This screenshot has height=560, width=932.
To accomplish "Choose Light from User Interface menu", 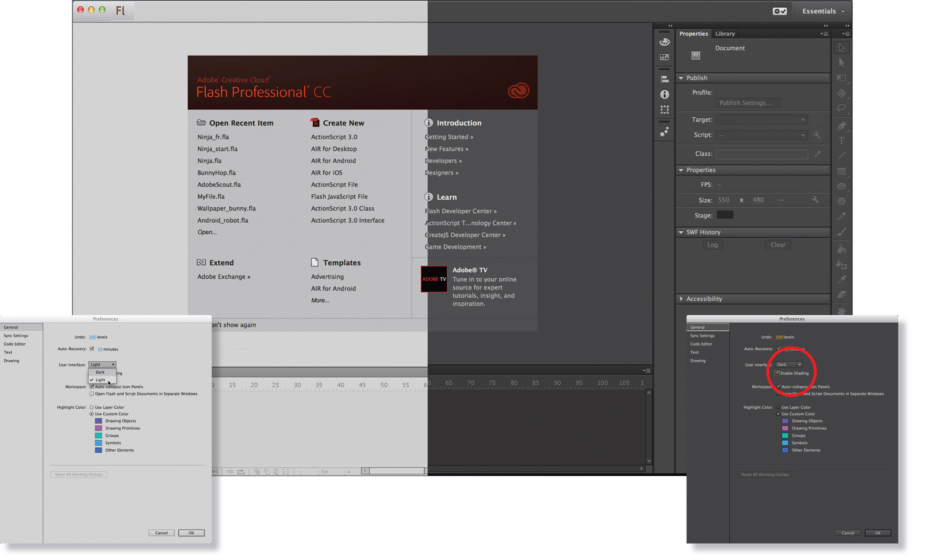I will (102, 380).
